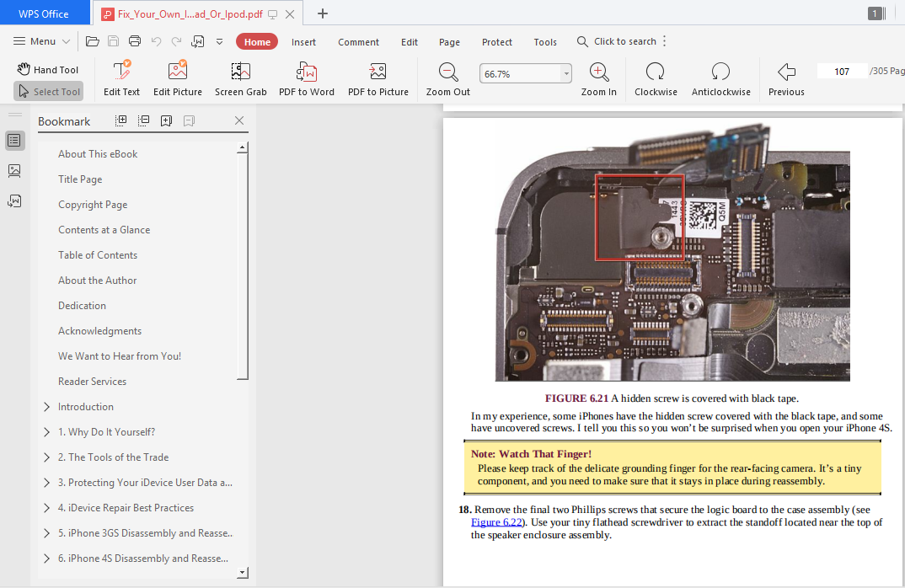This screenshot has height=588, width=905.
Task: Expand '6. iPhone 4S Disassembly' bookmark
Action: click(46, 559)
